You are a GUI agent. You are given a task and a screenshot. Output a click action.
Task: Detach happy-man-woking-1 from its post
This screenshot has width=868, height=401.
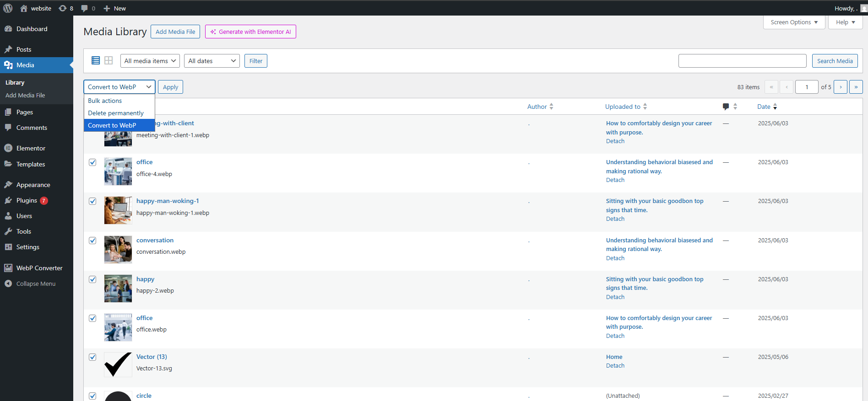pos(615,219)
